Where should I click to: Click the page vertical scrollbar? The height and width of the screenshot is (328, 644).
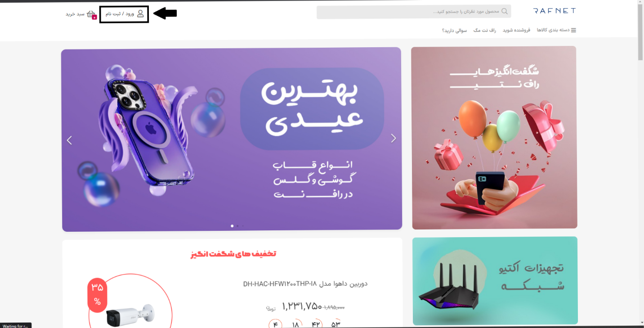pos(640,164)
